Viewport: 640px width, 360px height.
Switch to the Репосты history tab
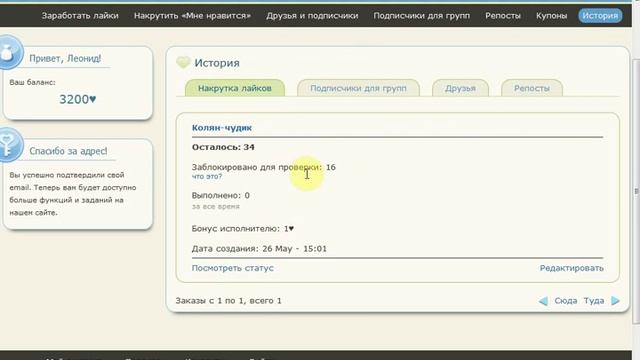pyautogui.click(x=532, y=88)
